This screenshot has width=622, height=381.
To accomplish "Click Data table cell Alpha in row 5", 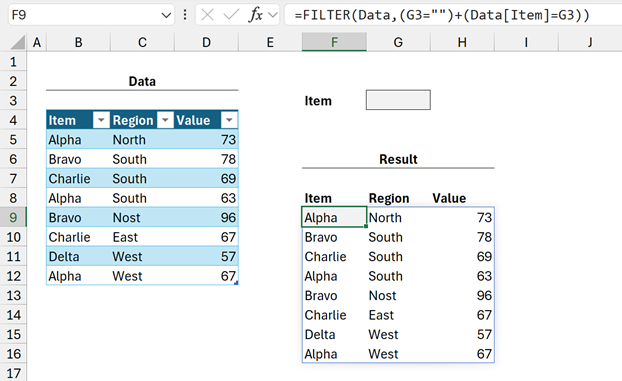I will coord(78,139).
